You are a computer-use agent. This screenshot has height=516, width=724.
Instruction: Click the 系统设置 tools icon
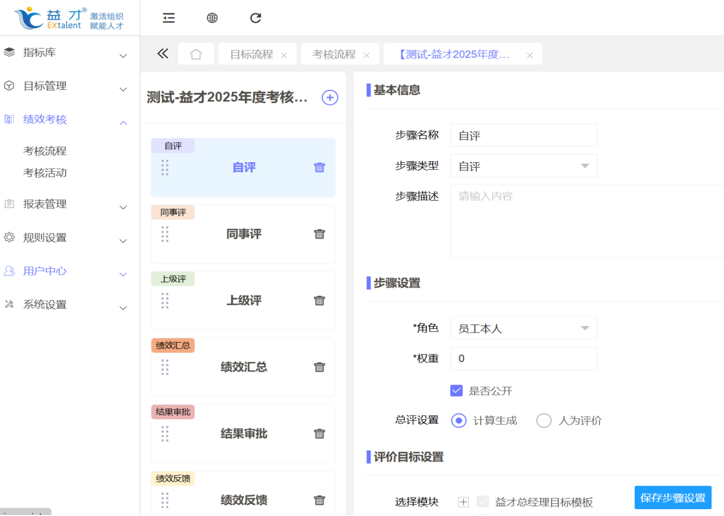click(x=9, y=304)
